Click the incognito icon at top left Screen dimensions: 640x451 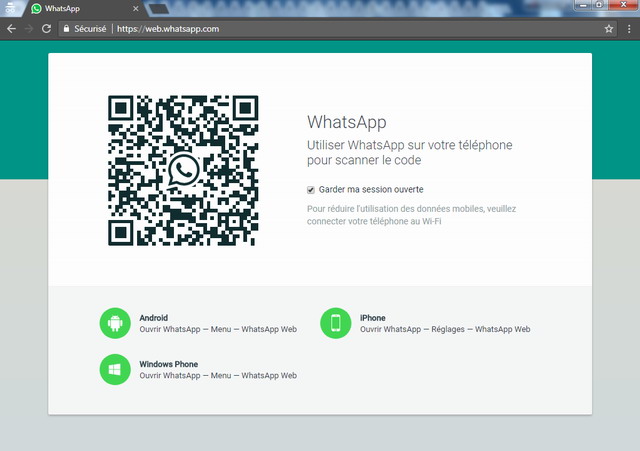[10, 8]
